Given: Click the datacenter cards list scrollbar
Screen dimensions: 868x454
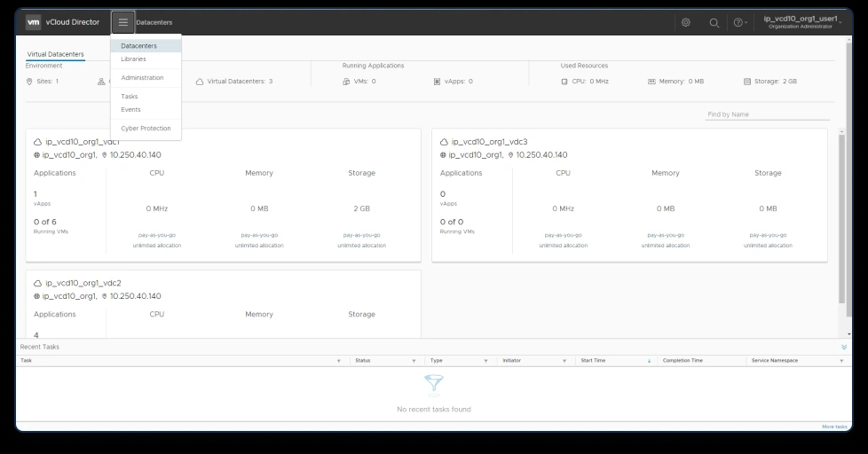Looking at the screenshot, I should (x=842, y=218).
